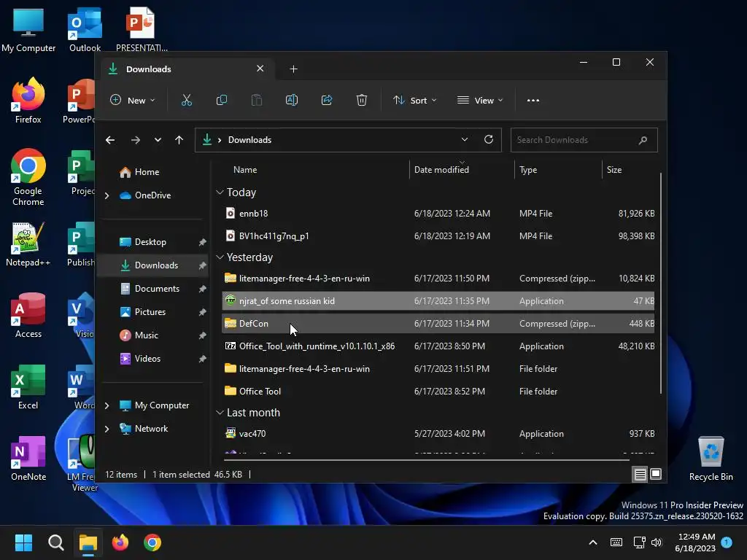Sort by the Date modified column
Viewport: 747px width, 560px height.
pos(441,169)
